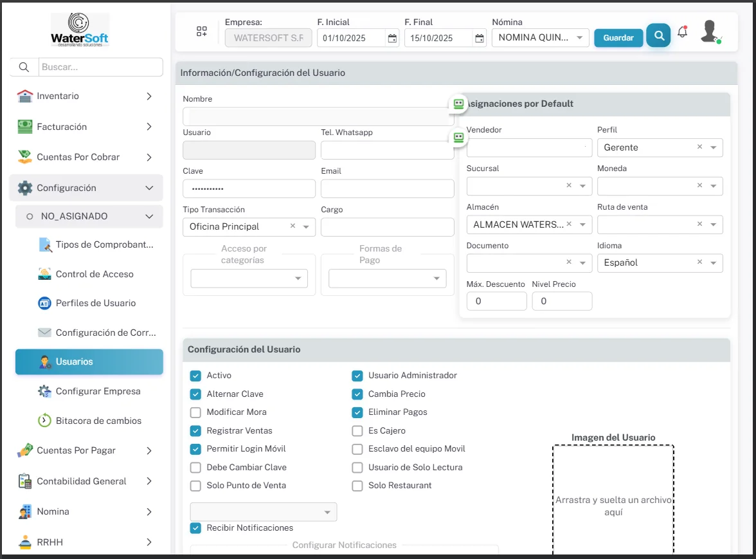Click green chat icon beside Asignaciones por Default
This screenshot has height=559, width=756.
point(458,104)
